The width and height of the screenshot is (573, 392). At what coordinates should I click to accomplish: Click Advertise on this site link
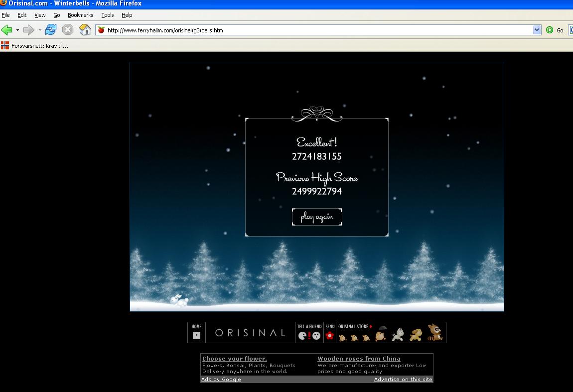403,379
